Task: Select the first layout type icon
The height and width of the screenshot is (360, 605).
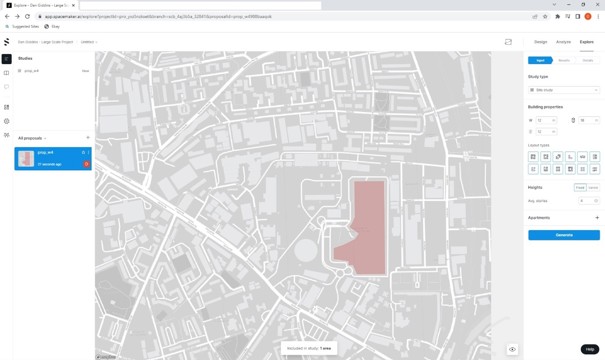Action: (533, 157)
